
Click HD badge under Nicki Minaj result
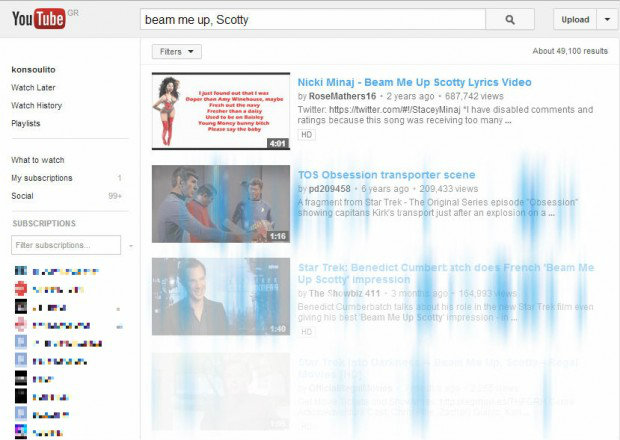click(306, 134)
